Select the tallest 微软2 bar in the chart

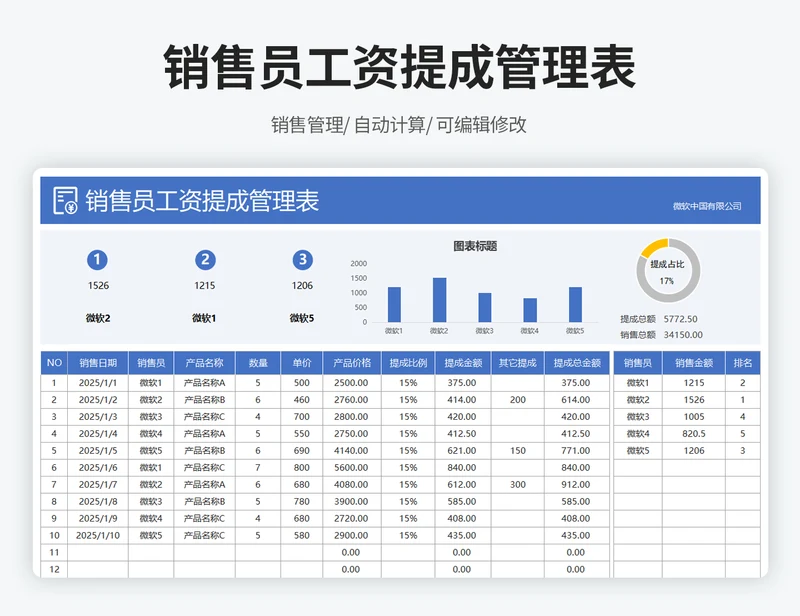click(439, 300)
